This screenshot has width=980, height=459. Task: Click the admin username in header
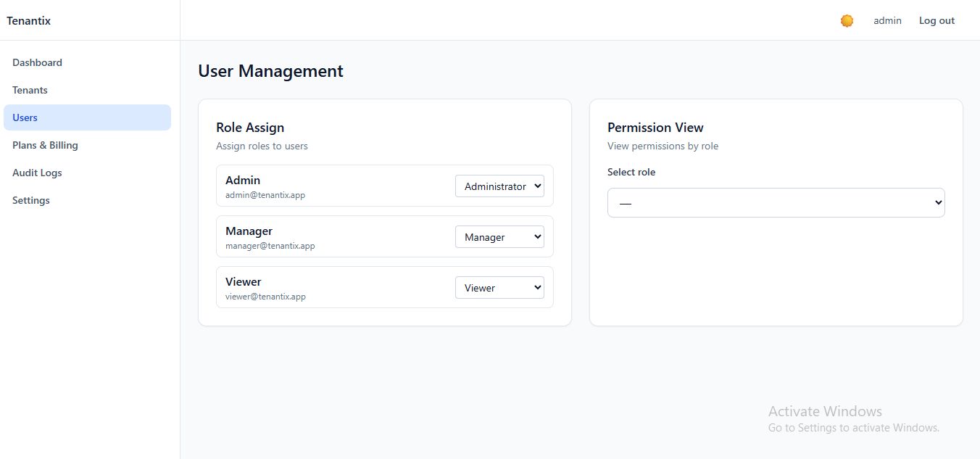pyautogui.click(x=887, y=21)
